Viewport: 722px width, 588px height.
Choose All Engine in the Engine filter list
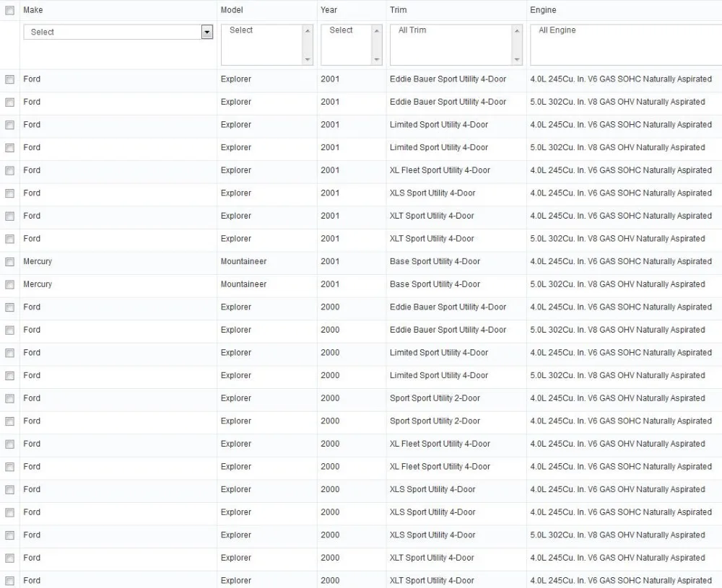click(557, 30)
